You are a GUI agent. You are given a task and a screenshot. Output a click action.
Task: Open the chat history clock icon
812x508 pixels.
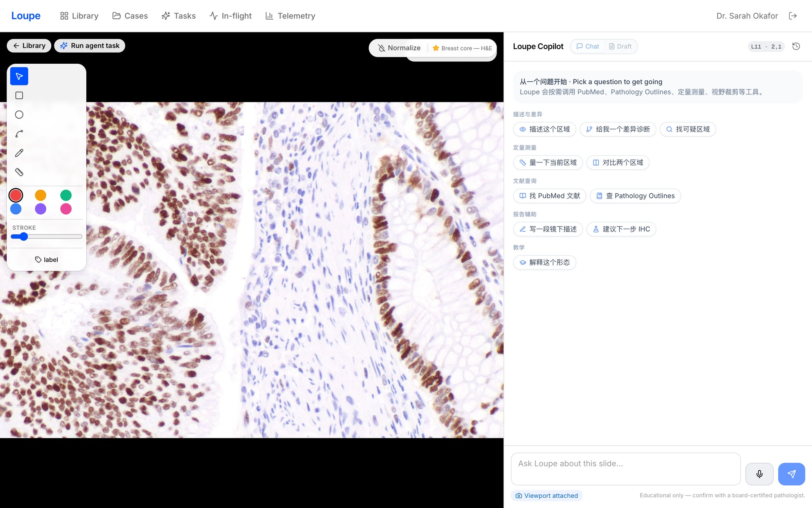pos(796,46)
